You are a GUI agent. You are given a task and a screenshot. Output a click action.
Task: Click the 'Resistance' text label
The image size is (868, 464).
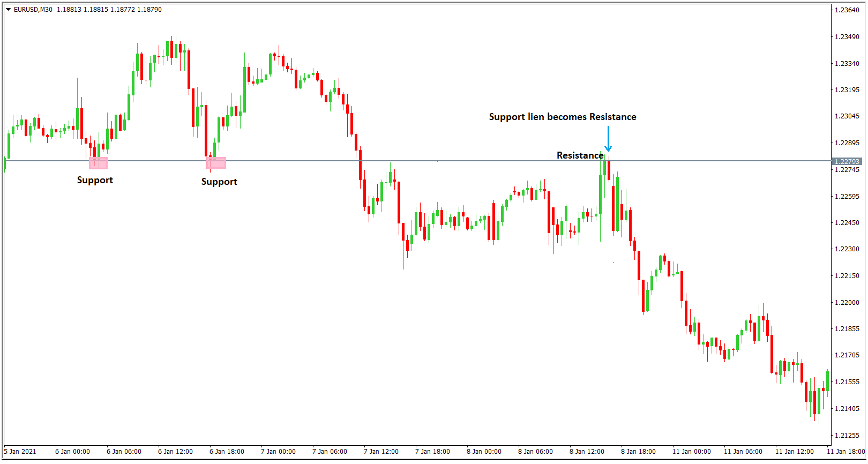(580, 155)
